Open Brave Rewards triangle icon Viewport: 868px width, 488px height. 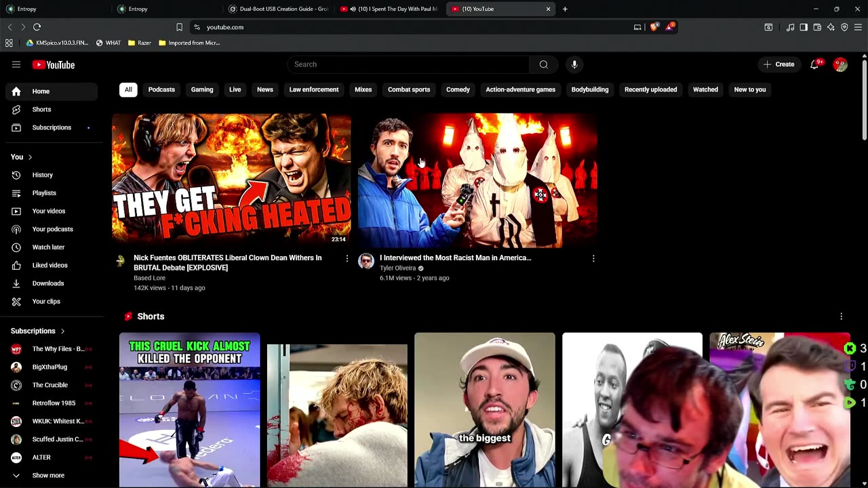coord(670,26)
